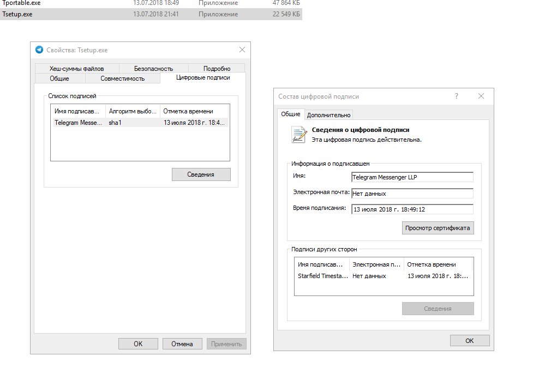Open the Общие tab in Properties window
The image size is (551, 392).
59,79
